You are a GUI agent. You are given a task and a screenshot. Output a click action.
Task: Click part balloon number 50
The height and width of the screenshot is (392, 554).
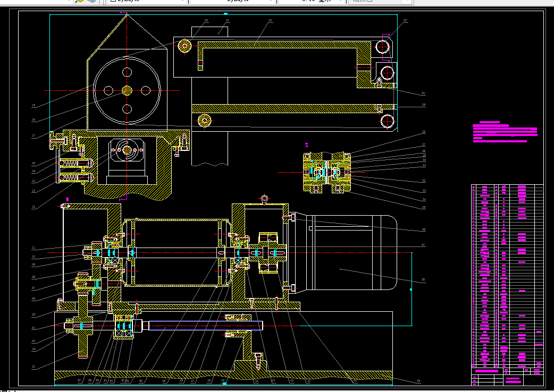click(x=141, y=381)
